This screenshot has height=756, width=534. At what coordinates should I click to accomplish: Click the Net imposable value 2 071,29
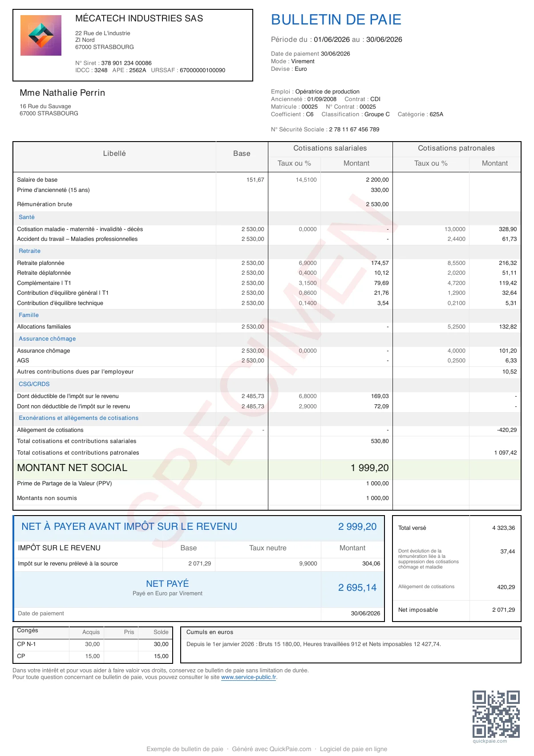pos(503,610)
